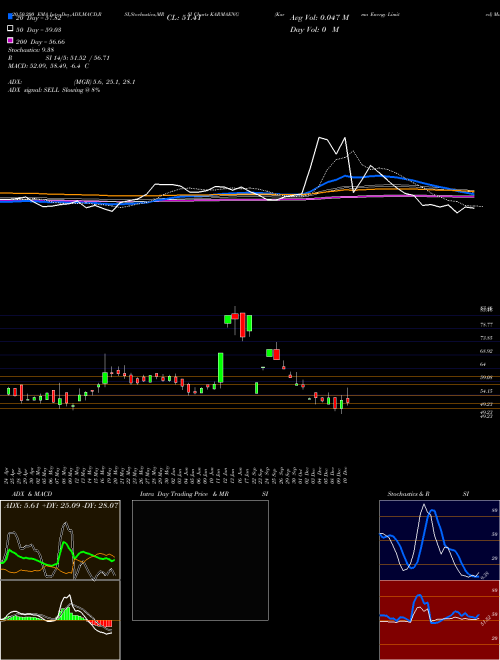Click the 68.92 price axis label
Viewport: 500px width, 660px height.
click(486, 351)
